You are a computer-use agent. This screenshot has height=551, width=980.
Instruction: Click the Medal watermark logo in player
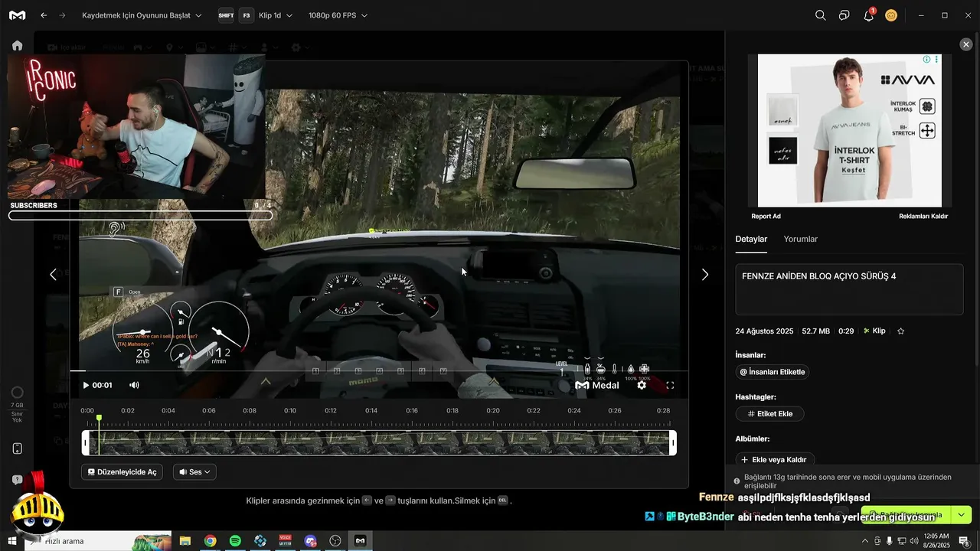pyautogui.click(x=597, y=385)
